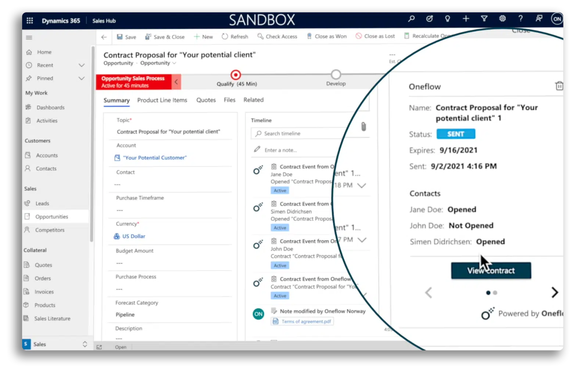This screenshot has height=373, width=588.
Task: Open the filter funnel icon in the header
Action: [484, 19]
